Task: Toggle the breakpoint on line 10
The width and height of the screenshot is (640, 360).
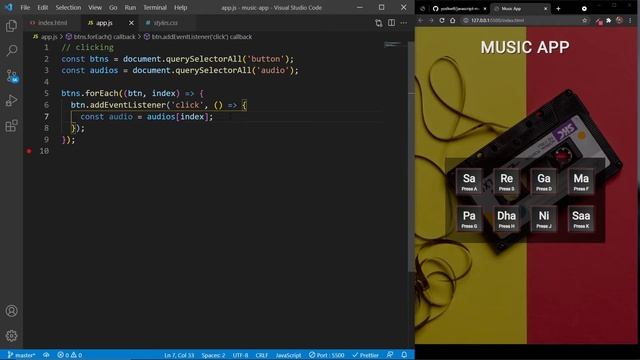Action: [x=29, y=151]
